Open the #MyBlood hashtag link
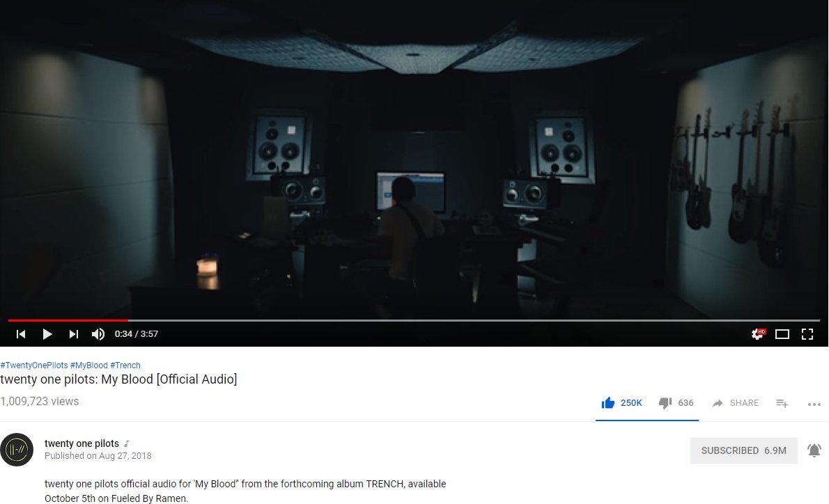Screen dimensions: 829x504 coord(89,365)
